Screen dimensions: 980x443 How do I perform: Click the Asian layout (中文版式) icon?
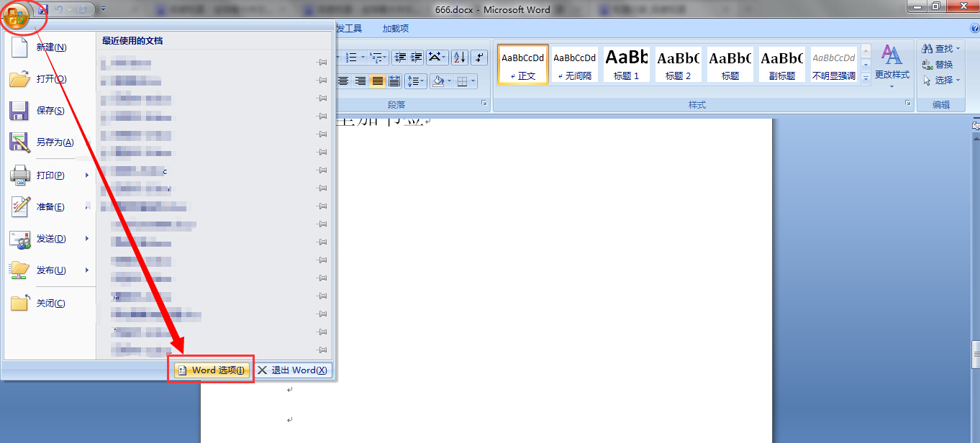[434, 58]
